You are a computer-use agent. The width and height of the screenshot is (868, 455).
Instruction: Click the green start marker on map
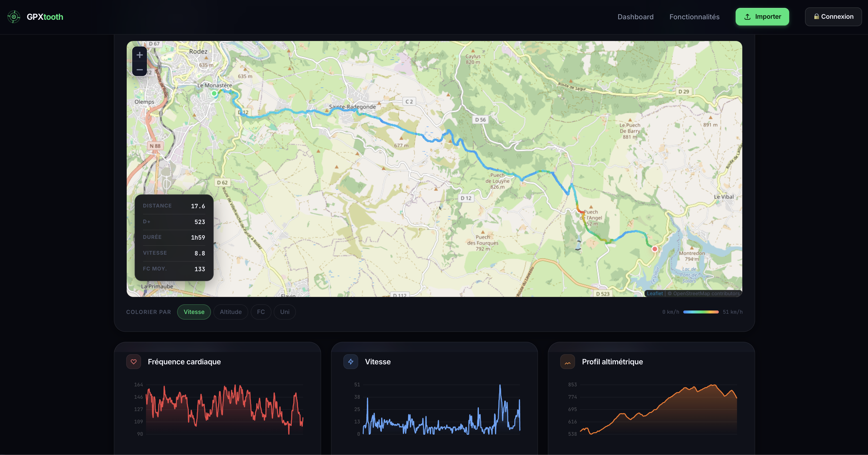point(214,93)
